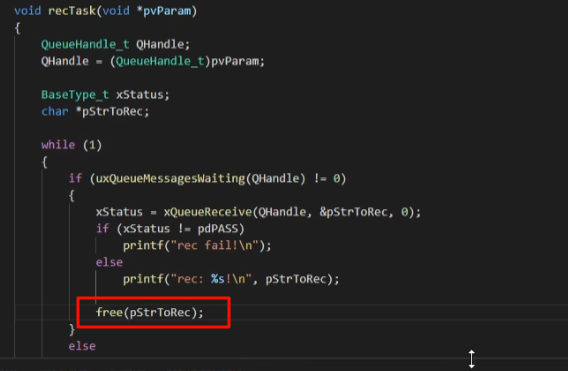Click 'BaseType_t xStatus;' declaration
Viewport: 568px width, 371px height.
coord(105,95)
